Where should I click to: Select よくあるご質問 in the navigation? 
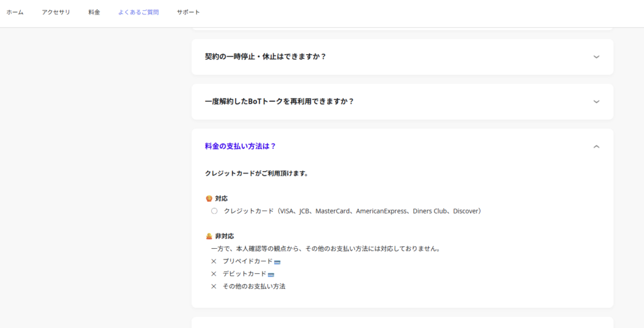coord(138,13)
